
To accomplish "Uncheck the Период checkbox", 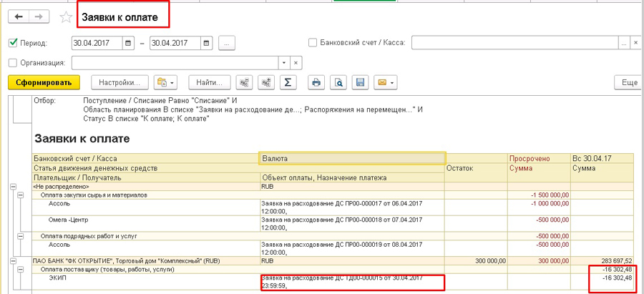I will (13, 43).
